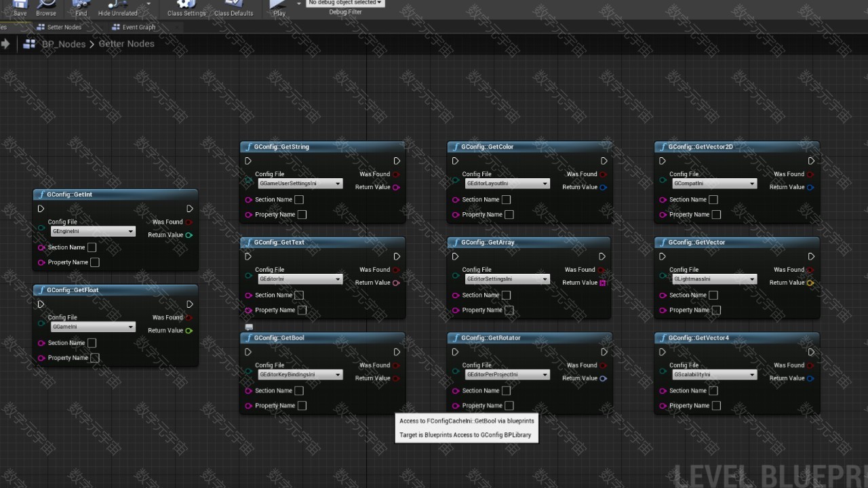Open Class Defaults
Image resolution: width=868 pixels, height=488 pixels.
click(233, 9)
